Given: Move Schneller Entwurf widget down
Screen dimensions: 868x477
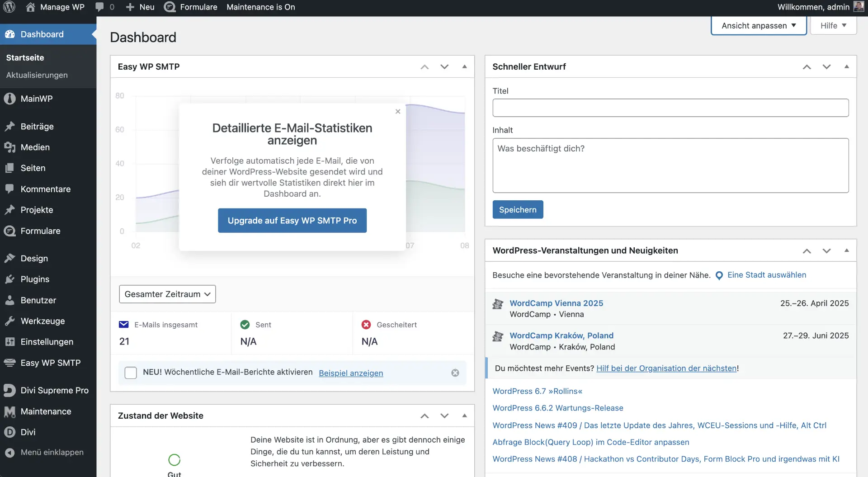Looking at the screenshot, I should point(826,67).
